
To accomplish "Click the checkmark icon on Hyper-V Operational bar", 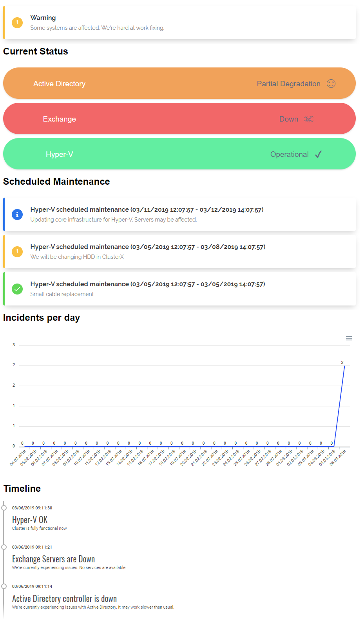I will pos(318,154).
